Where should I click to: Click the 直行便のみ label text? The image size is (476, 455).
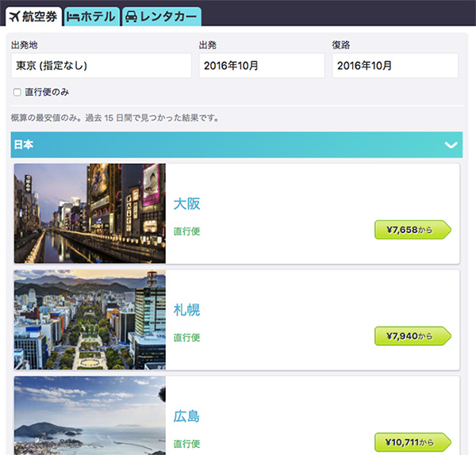click(x=47, y=92)
